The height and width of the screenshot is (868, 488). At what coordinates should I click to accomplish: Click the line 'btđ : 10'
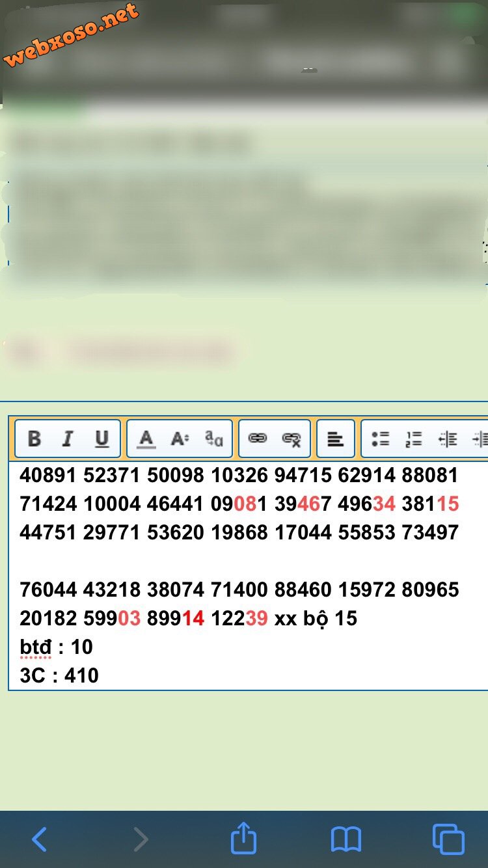[56, 647]
